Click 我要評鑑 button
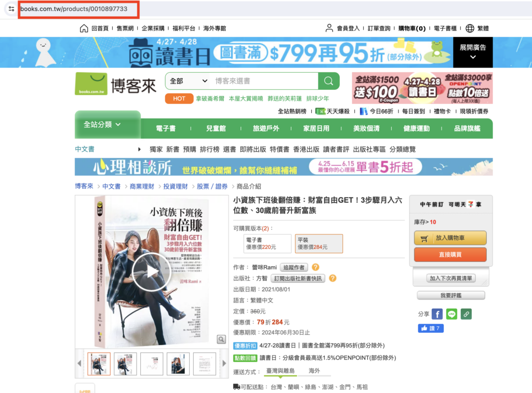Image resolution: width=532 pixels, height=393 pixels. coord(451,296)
